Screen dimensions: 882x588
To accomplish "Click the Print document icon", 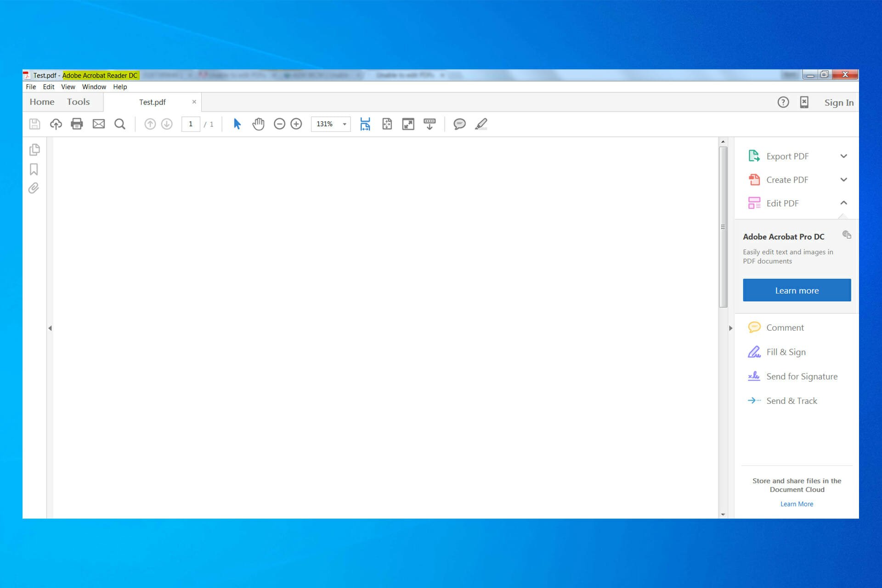I will pos(77,124).
